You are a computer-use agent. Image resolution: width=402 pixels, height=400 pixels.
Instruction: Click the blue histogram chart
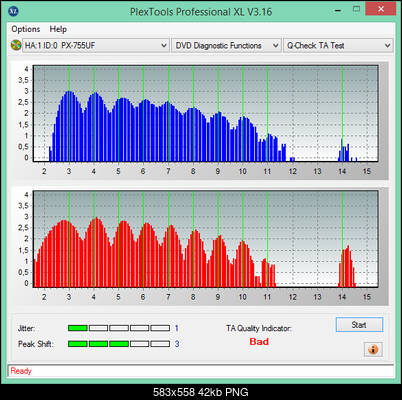tap(205, 114)
